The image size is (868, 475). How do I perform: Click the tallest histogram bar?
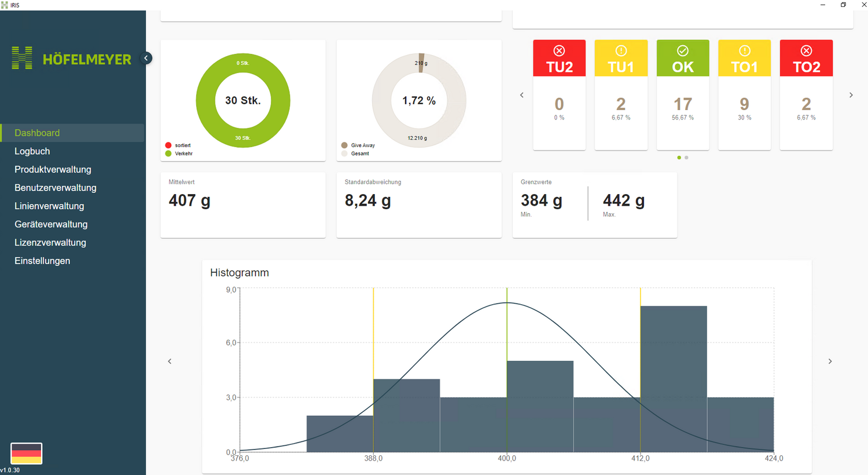pos(673,379)
